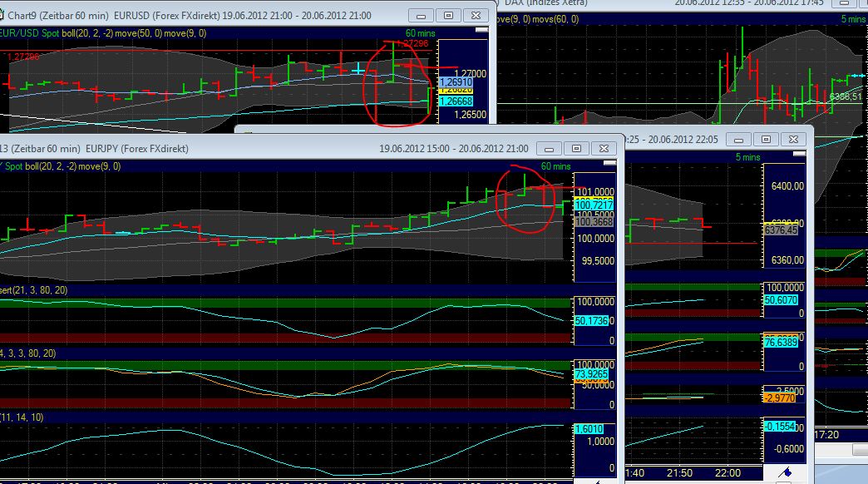The width and height of the screenshot is (868, 484).
Task: Bring the DAX (Indizes Xetra) window to front
Action: pos(582,3)
